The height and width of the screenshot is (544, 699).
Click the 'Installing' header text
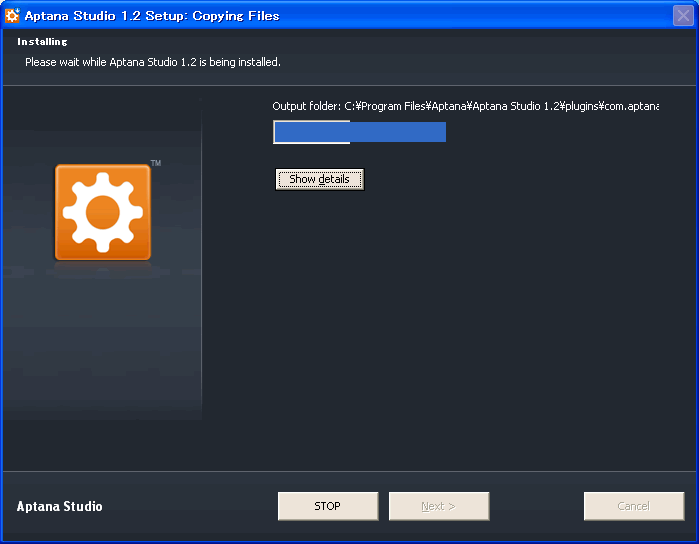42,42
